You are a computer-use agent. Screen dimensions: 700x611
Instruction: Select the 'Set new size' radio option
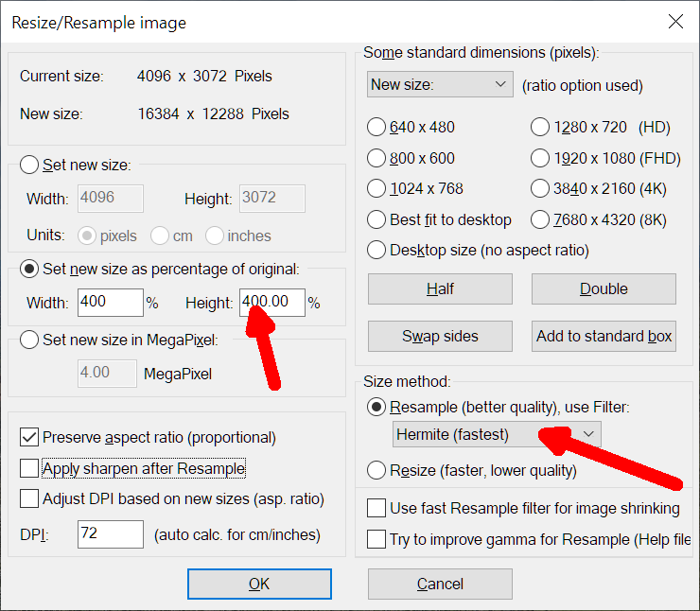pyautogui.click(x=29, y=166)
